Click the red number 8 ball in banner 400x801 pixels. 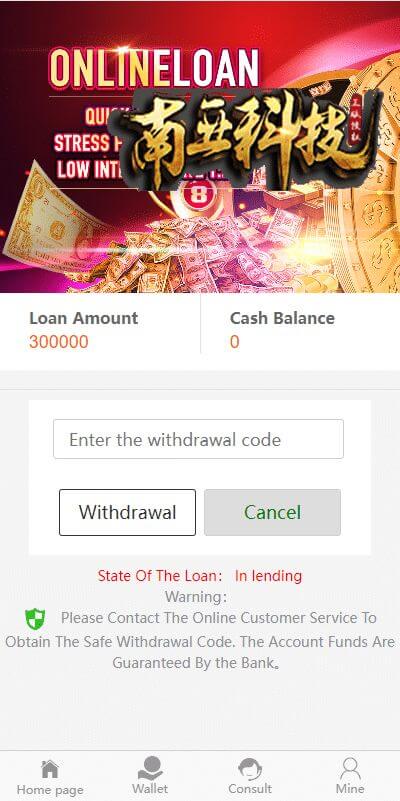[x=197, y=197]
